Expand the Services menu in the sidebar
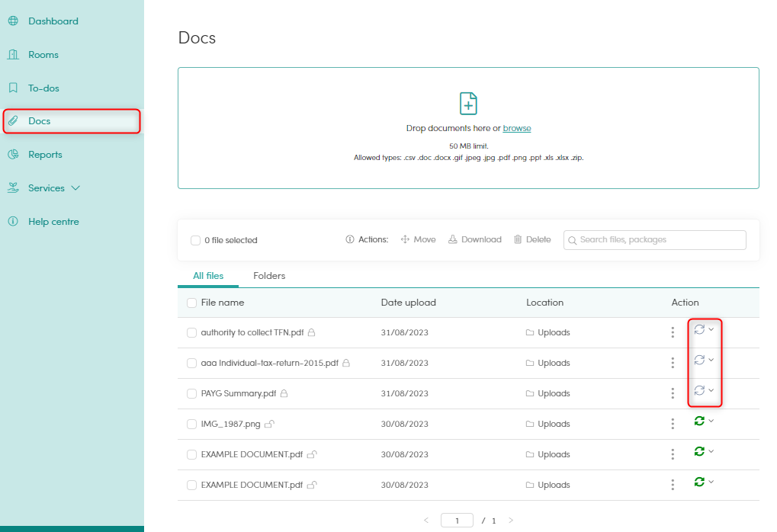Screen dimensions: 777x532 pyautogui.click(x=53, y=188)
